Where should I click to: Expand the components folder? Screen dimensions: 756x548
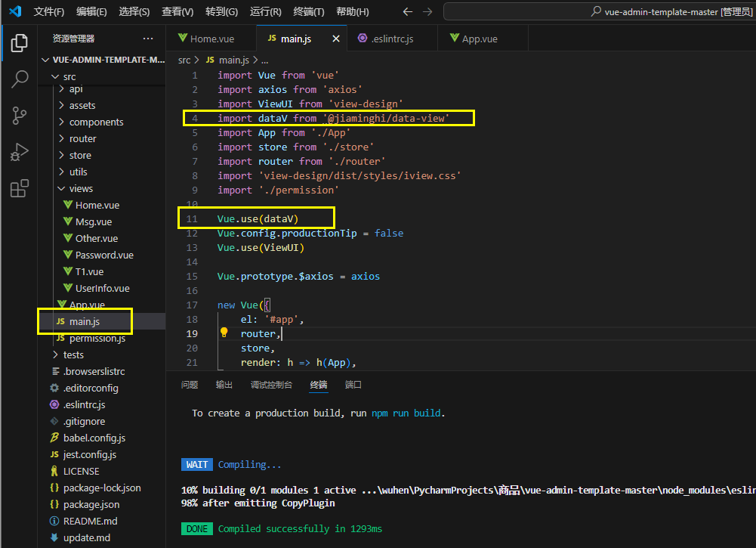(x=96, y=122)
